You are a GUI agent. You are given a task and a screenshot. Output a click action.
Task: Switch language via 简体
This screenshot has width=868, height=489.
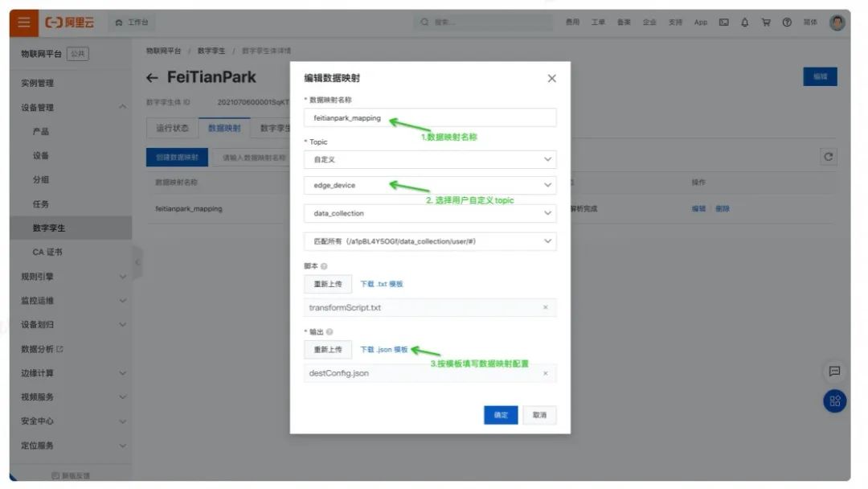pyautogui.click(x=810, y=23)
